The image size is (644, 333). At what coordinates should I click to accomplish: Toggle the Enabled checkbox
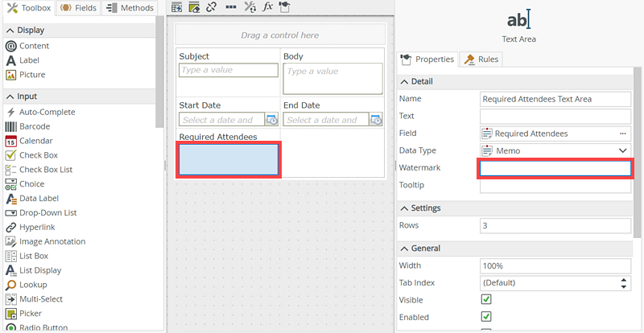(486, 317)
